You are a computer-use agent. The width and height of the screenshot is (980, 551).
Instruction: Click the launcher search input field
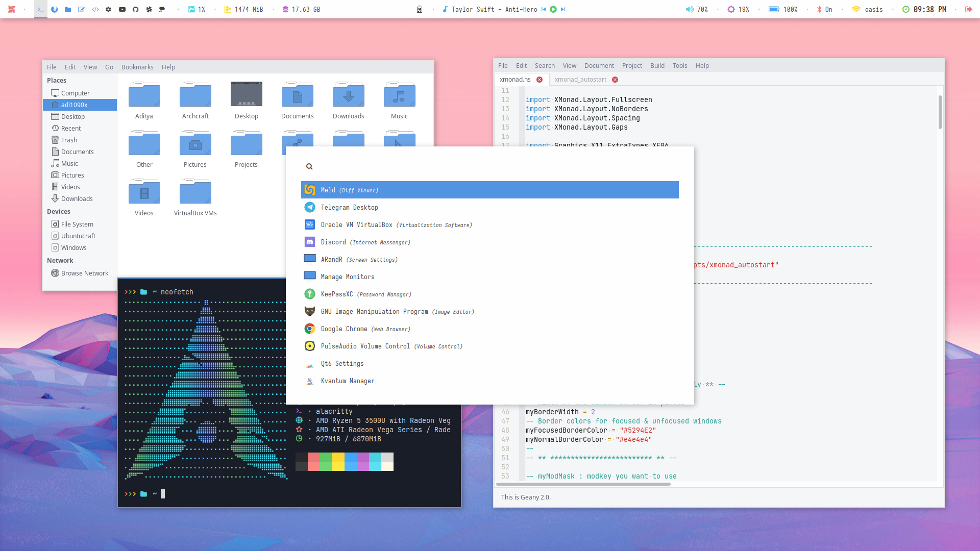(x=490, y=166)
